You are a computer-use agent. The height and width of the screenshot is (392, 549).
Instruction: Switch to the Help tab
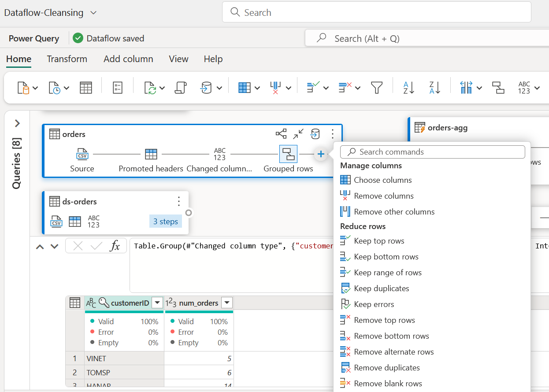(213, 59)
